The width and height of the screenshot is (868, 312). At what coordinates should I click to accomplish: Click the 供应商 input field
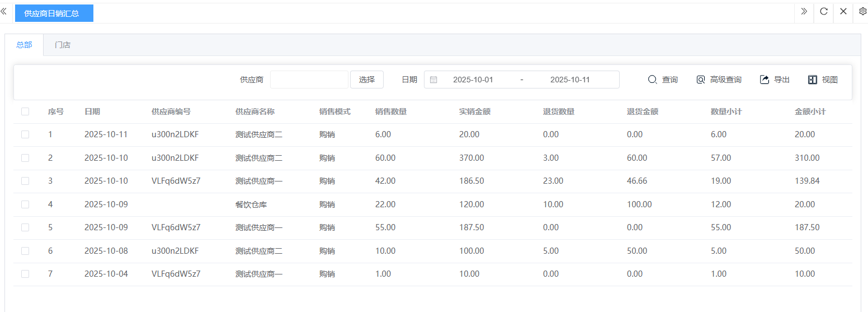click(x=309, y=80)
